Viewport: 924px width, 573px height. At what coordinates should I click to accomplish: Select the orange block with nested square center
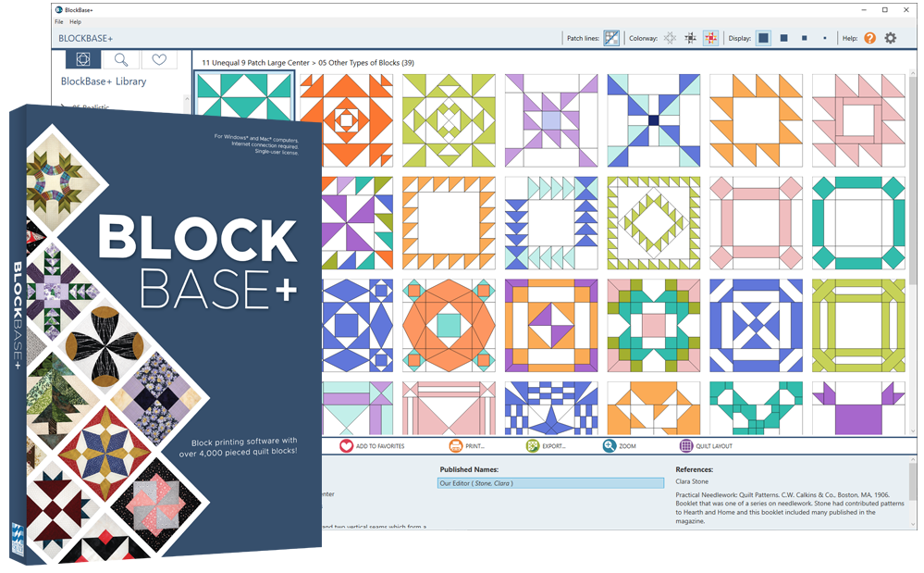(x=347, y=121)
